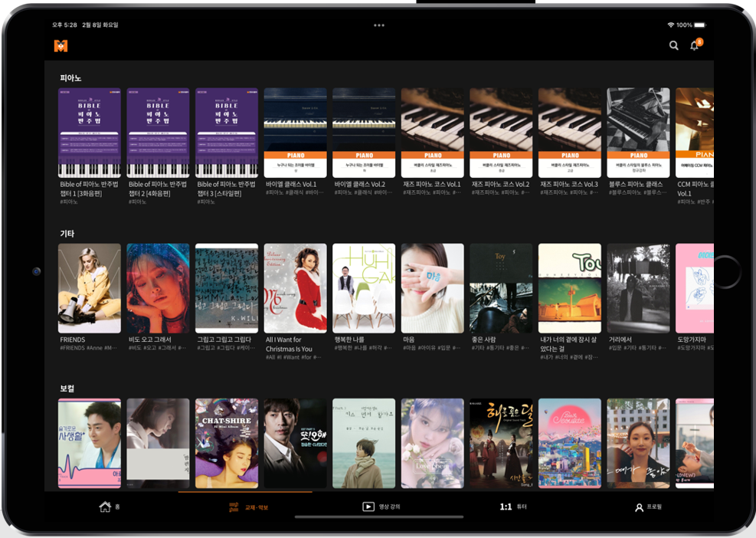Open 블루스 피아노 클래스 cover
756x538 pixels.
pyautogui.click(x=638, y=133)
